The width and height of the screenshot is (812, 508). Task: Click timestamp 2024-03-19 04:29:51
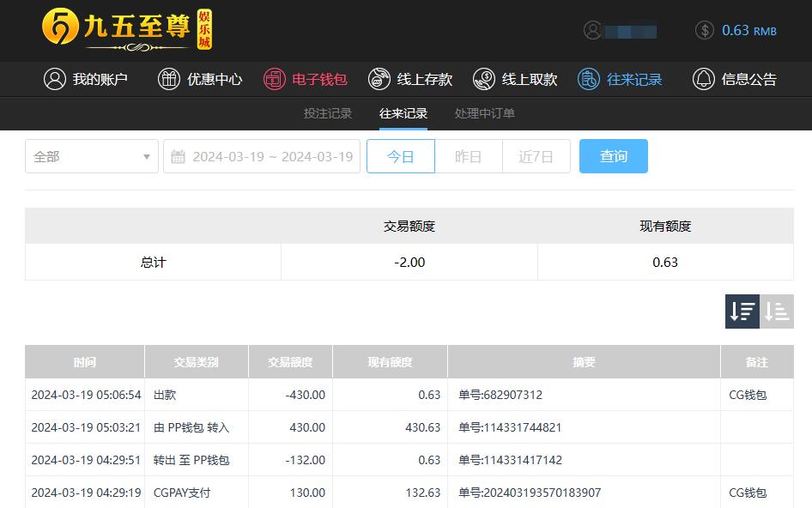86,460
